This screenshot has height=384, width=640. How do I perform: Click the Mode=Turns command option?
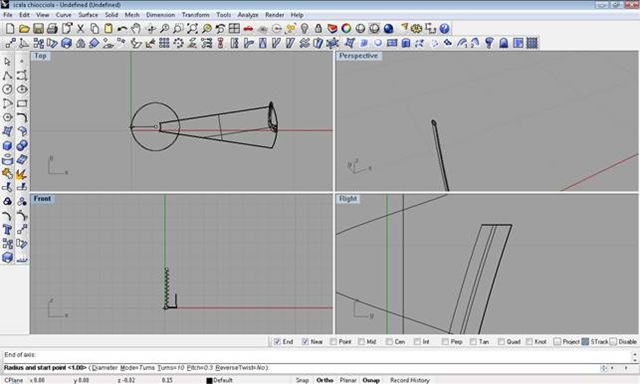tap(139, 368)
